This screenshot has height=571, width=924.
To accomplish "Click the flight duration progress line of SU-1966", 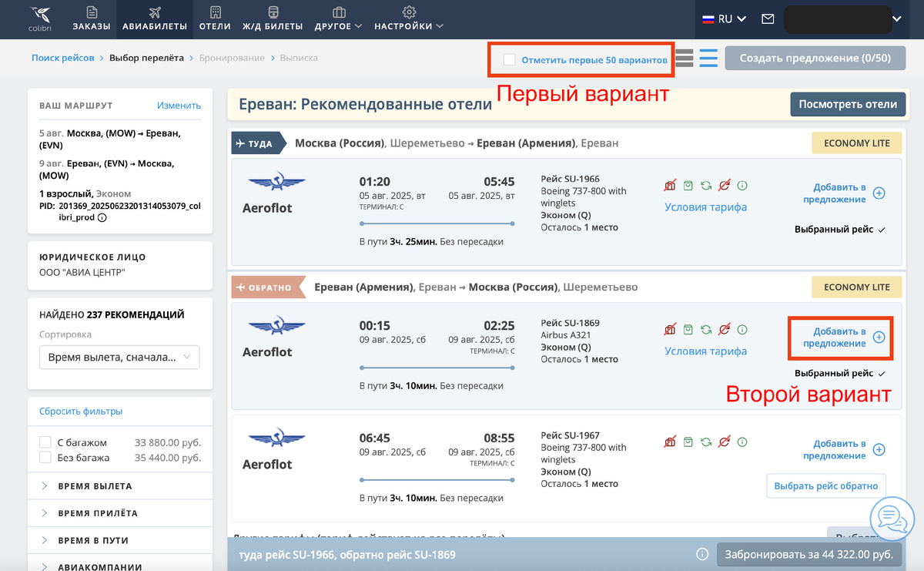I will point(437,222).
